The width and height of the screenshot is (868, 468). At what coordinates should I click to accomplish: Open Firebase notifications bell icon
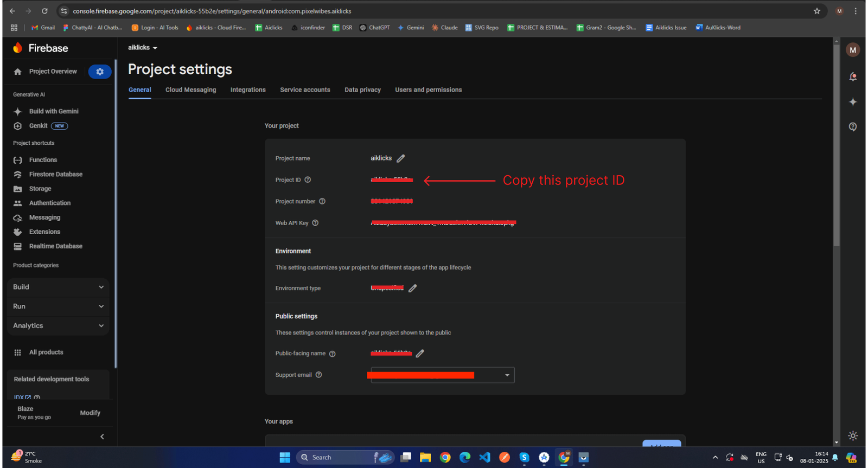(853, 77)
